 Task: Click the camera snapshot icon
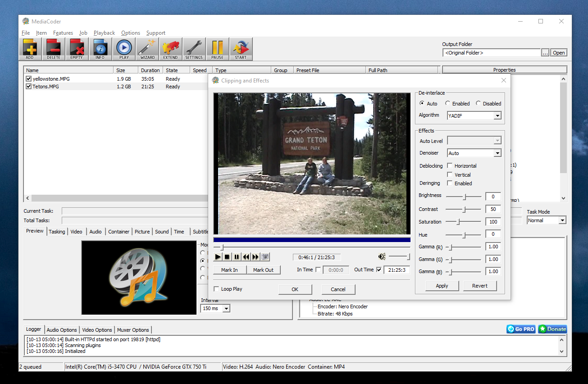tap(265, 257)
